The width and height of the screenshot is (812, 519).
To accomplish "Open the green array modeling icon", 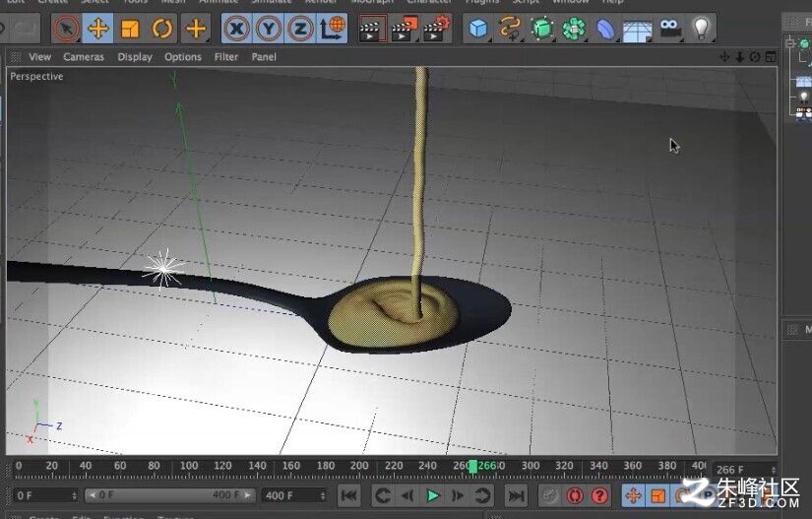I will pyautogui.click(x=574, y=29).
